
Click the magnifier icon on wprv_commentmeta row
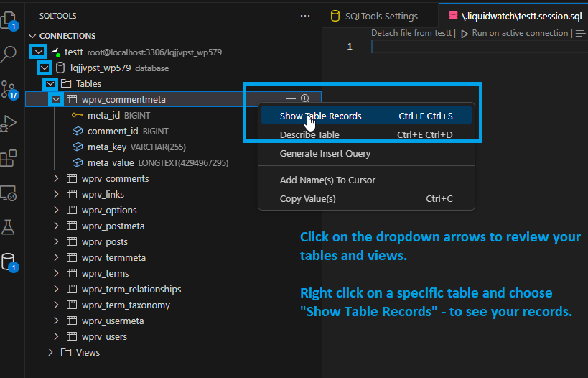(305, 98)
